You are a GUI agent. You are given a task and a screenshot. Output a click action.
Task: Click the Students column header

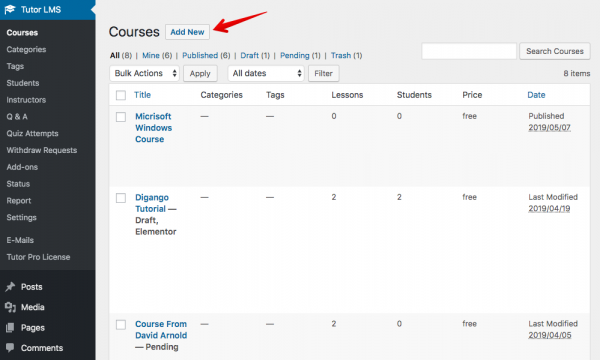414,95
